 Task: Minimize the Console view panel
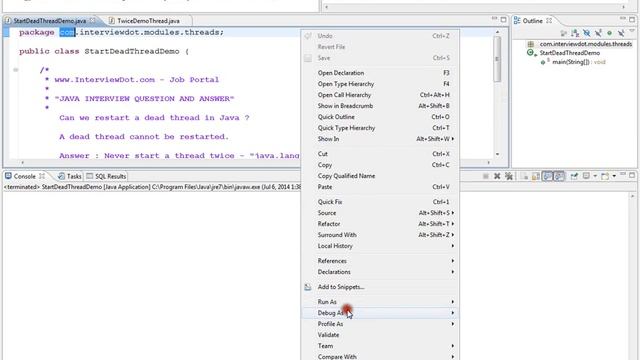[623, 174]
